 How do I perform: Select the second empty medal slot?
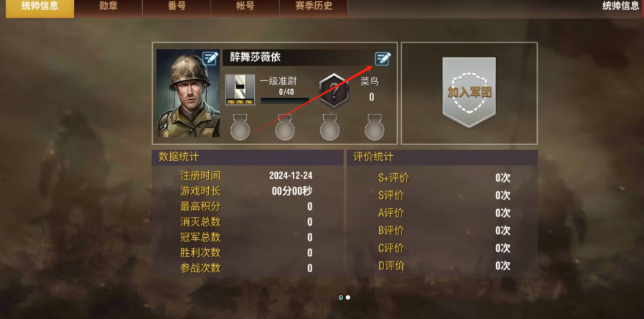pyautogui.click(x=285, y=127)
